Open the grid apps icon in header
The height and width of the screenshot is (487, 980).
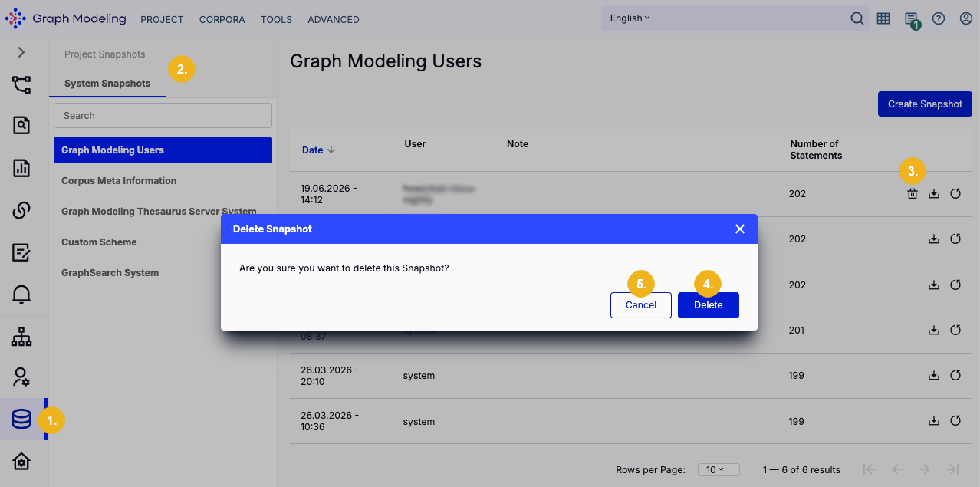[x=883, y=18]
